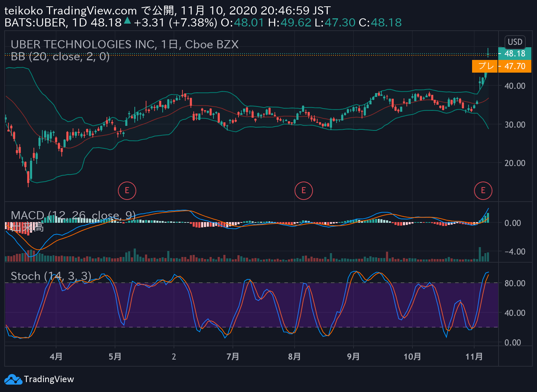
Task: Select the MACD (12, 26, close, 9) legend
Action: (x=73, y=215)
